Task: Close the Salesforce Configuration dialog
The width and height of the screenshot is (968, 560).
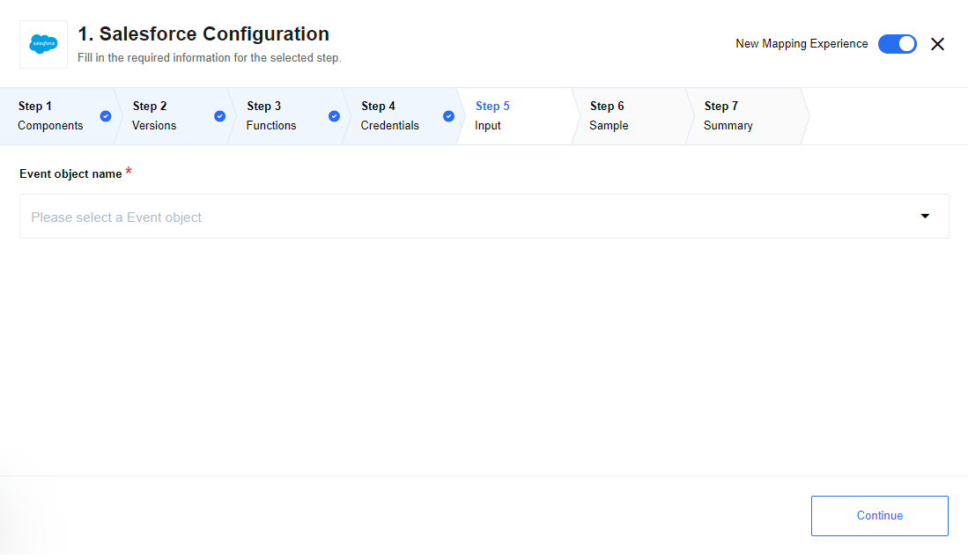Action: click(x=937, y=44)
